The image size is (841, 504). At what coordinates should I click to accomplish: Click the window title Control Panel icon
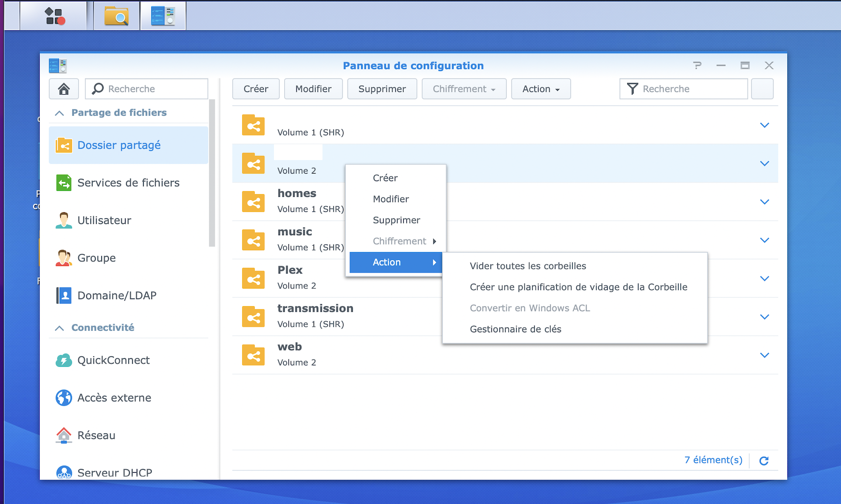click(x=58, y=66)
